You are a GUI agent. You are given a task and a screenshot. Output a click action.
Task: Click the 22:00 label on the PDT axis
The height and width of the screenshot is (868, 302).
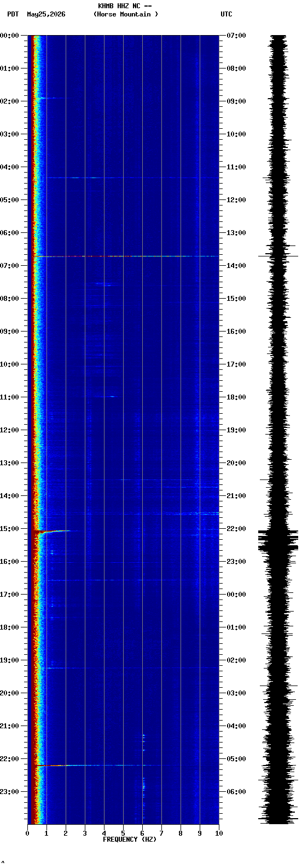pos(10,759)
